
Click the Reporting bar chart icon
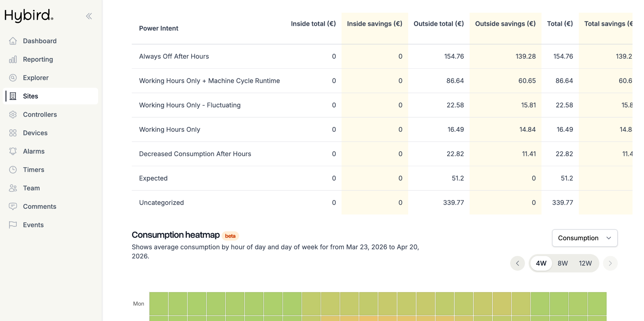(13, 59)
